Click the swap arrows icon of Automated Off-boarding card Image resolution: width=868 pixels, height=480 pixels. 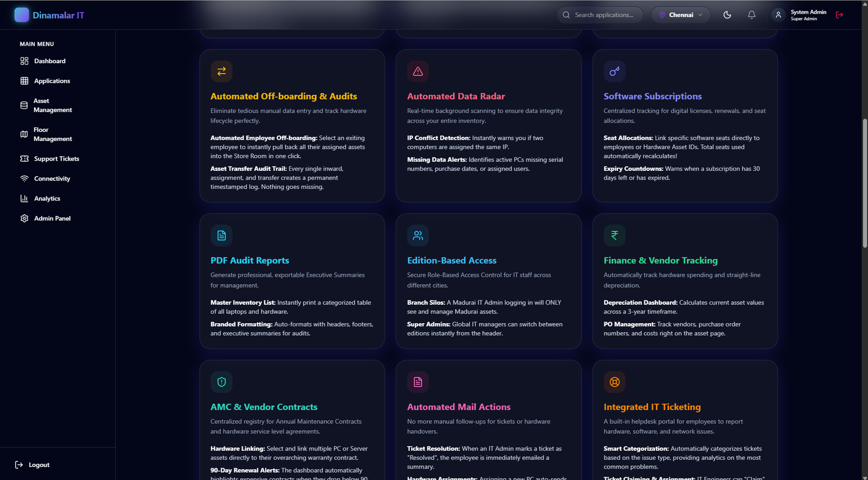tap(221, 71)
